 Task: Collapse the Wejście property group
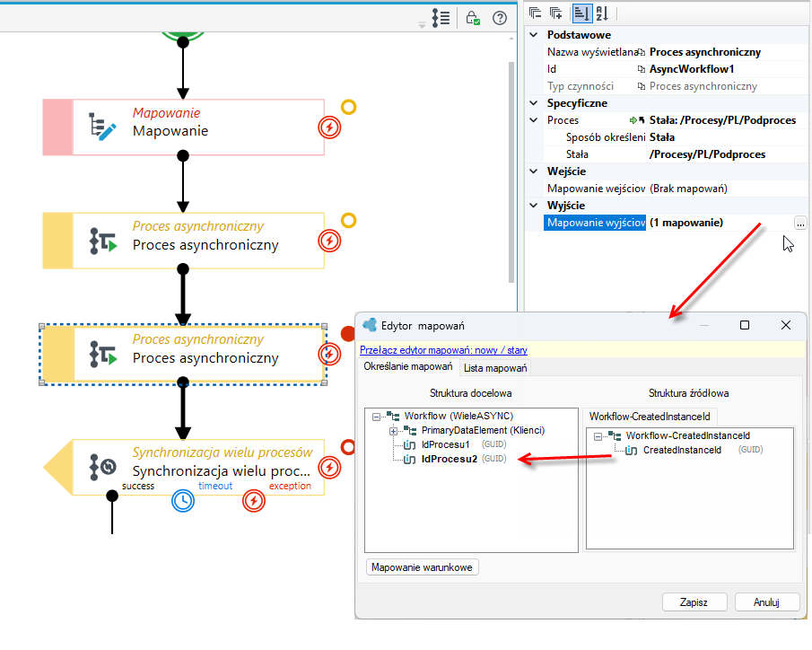pyautogui.click(x=534, y=171)
